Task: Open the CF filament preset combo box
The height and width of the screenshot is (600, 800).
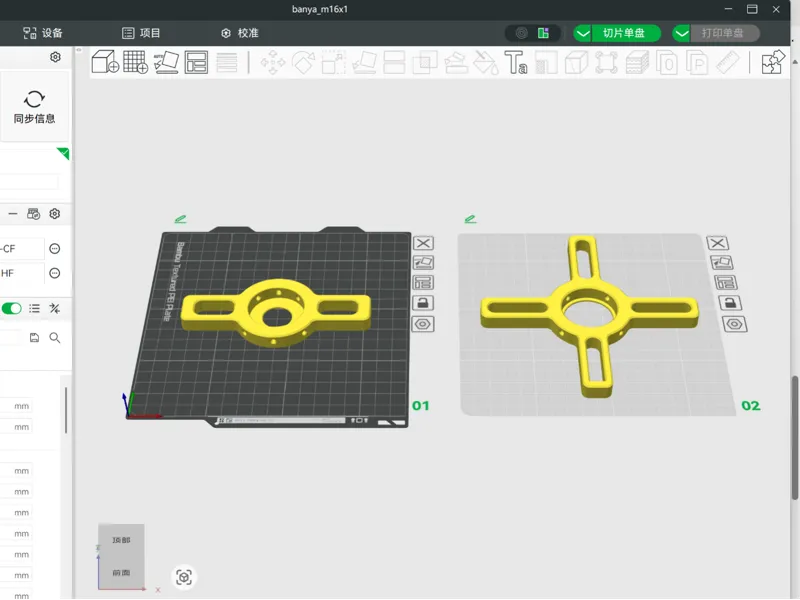Action: (x=21, y=248)
